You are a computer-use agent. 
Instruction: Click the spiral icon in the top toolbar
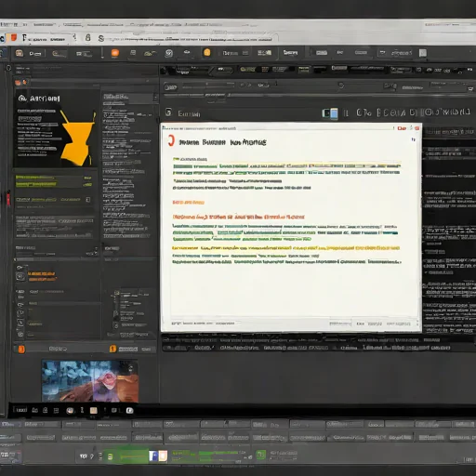169,53
